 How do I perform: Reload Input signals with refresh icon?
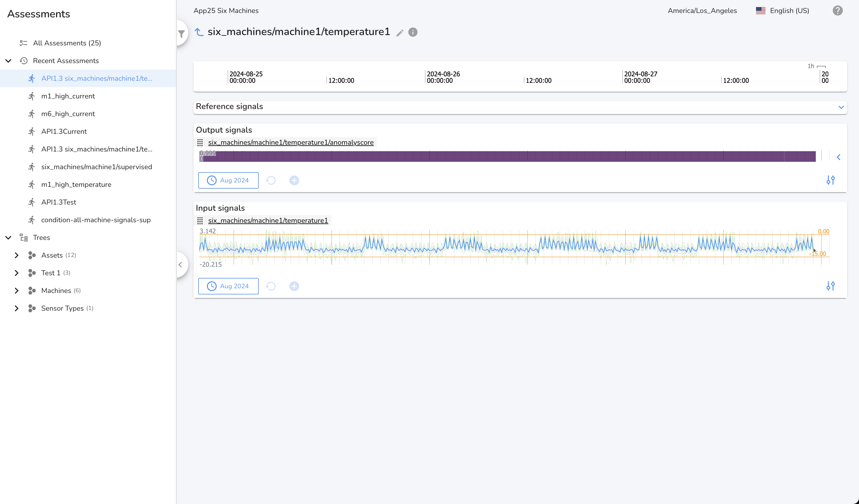[271, 286]
